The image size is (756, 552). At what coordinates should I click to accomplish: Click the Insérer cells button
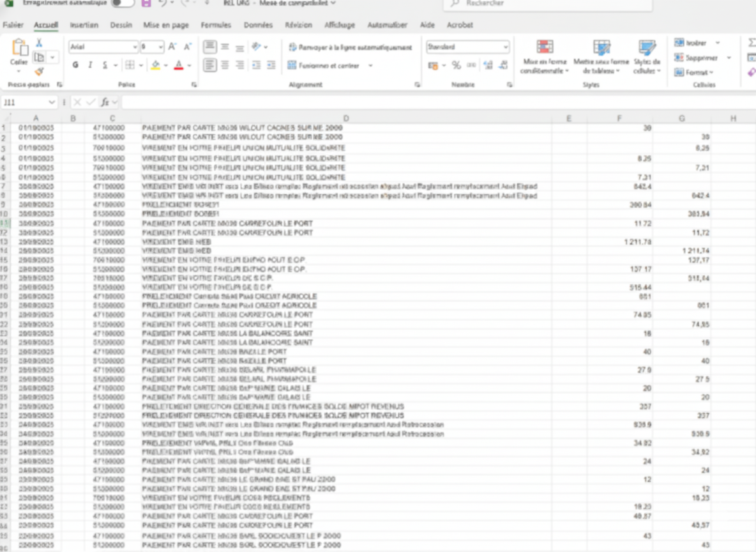tap(691, 43)
